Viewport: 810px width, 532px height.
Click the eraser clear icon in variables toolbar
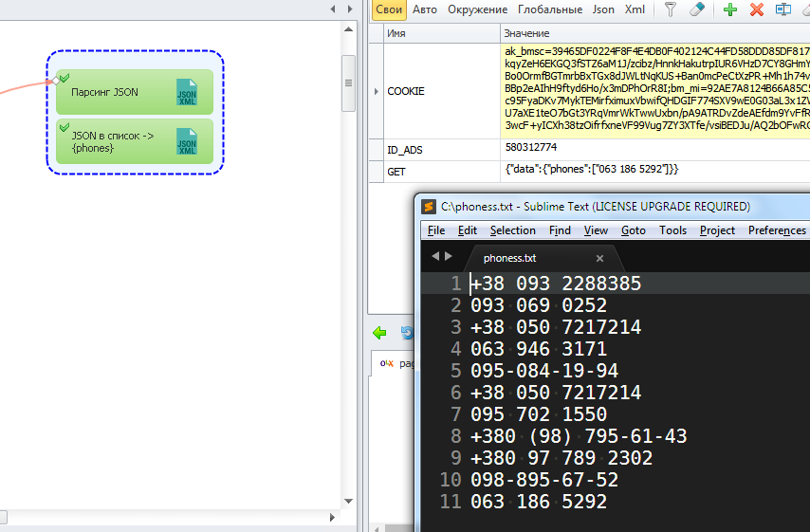[697, 9]
